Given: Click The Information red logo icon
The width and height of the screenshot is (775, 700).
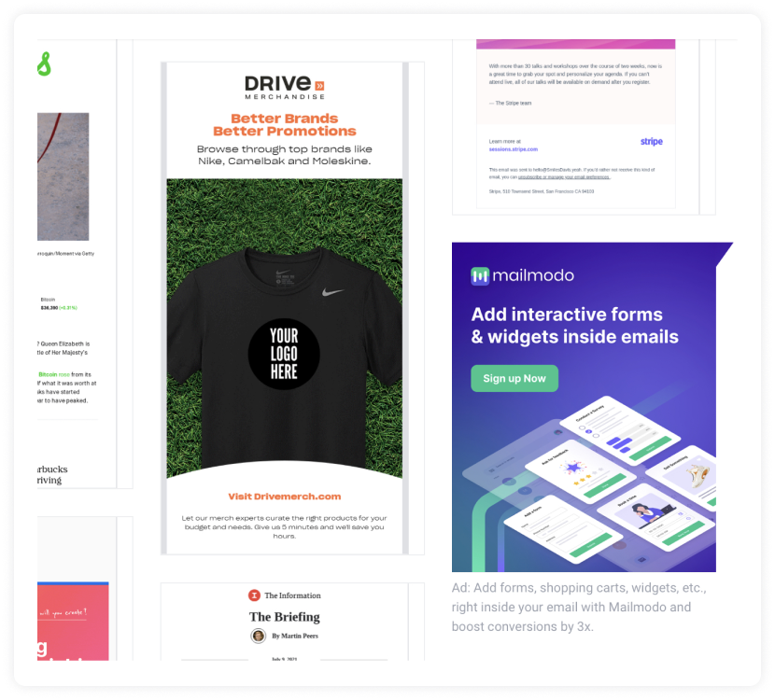Looking at the screenshot, I should point(254,595).
